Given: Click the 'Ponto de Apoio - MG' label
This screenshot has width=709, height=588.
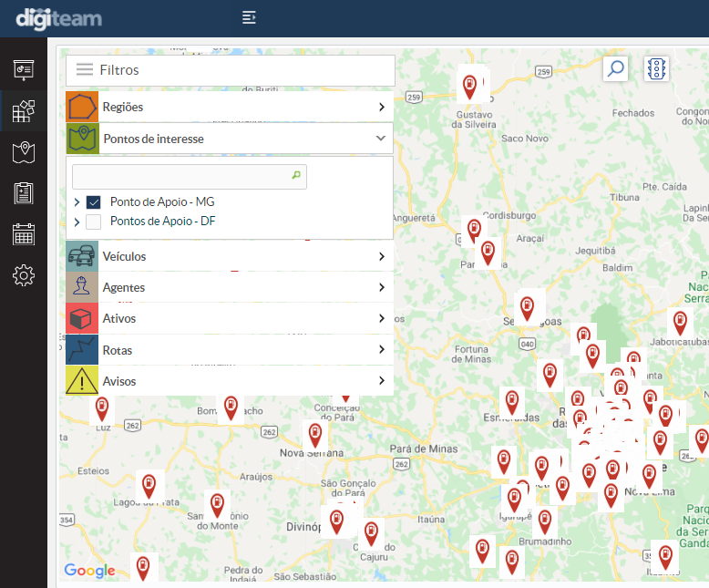Looking at the screenshot, I should (162, 201).
